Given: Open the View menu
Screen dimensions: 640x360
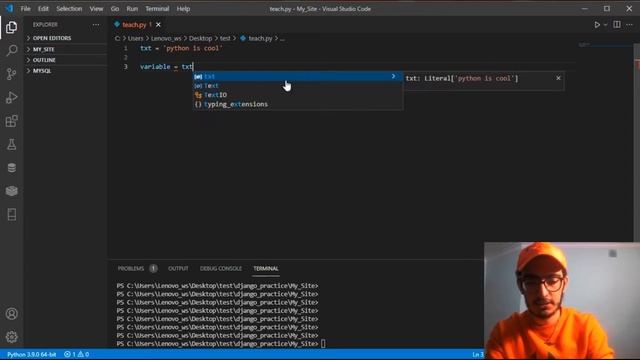Looking at the screenshot, I should tap(96, 9).
